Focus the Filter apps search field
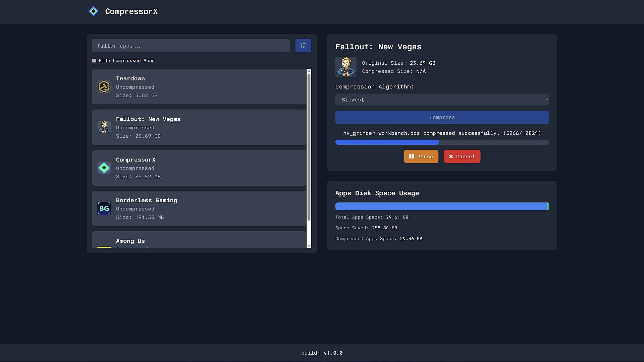Screen dimensions: 644x362 pyautogui.click(x=191, y=46)
